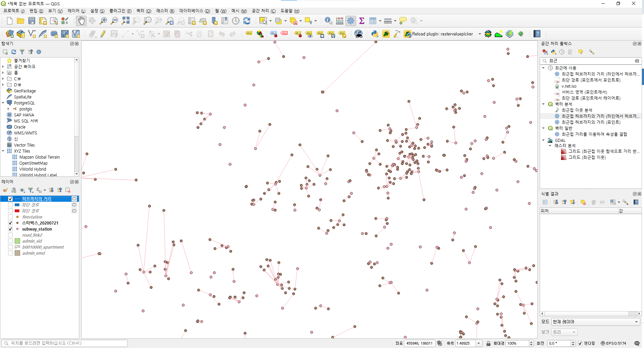The image size is (644, 348).
Task: Refresh the map canvas
Action: pyautogui.click(x=247, y=21)
